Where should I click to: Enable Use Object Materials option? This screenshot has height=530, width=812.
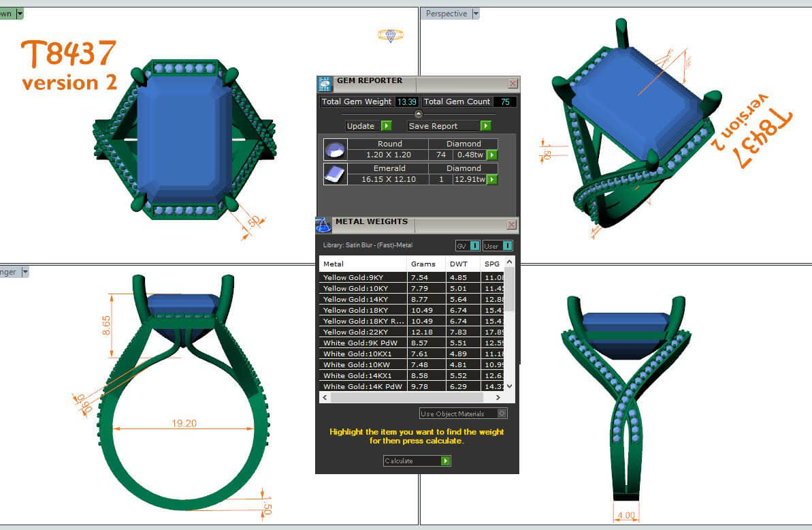click(x=502, y=414)
